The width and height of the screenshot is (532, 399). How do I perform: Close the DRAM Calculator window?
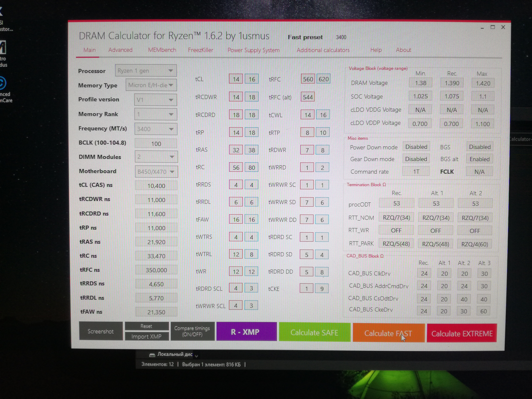click(x=503, y=27)
